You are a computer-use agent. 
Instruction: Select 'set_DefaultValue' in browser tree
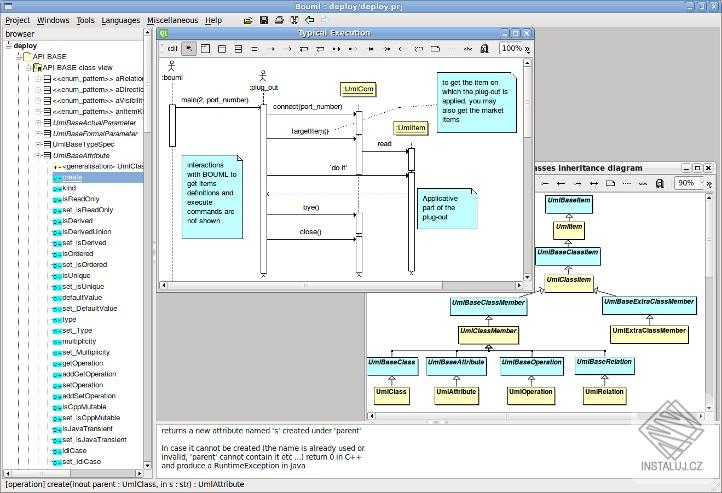(89, 308)
